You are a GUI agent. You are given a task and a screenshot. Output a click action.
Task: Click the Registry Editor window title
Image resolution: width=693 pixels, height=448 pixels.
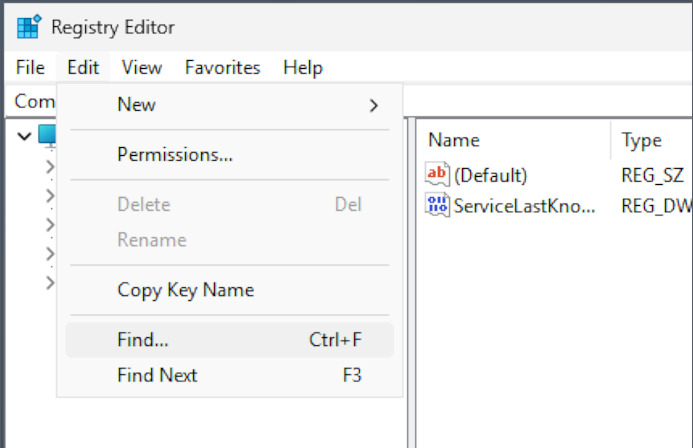pos(113,27)
